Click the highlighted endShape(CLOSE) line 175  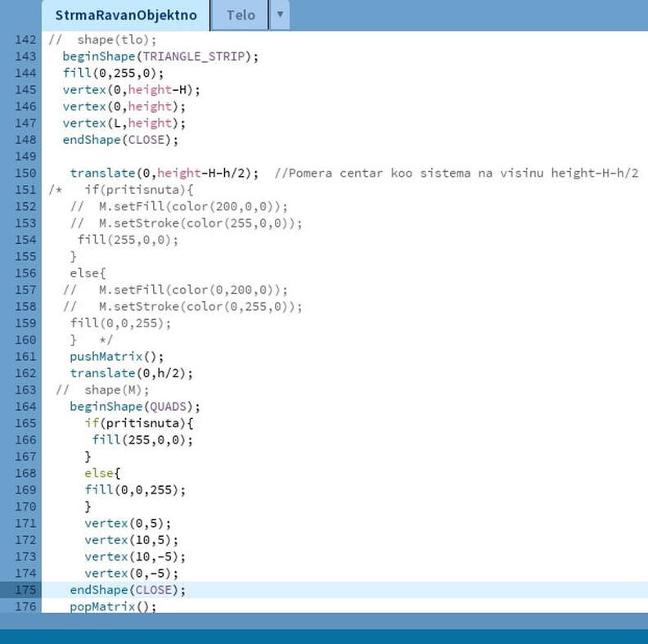[128, 590]
